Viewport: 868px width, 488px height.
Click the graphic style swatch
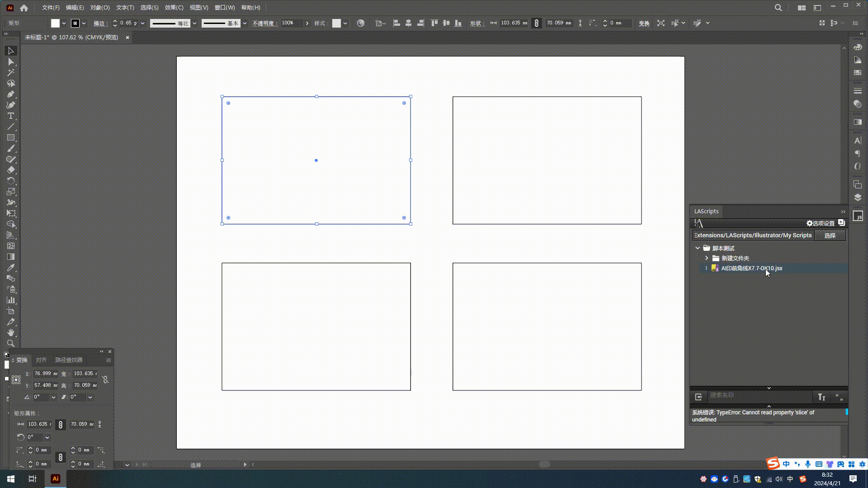click(336, 23)
